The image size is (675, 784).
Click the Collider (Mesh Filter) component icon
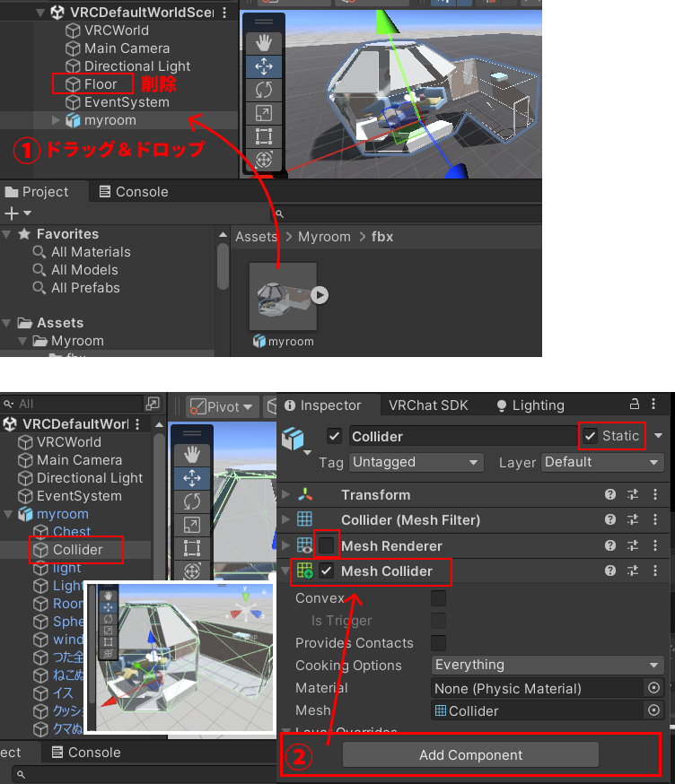tap(305, 519)
